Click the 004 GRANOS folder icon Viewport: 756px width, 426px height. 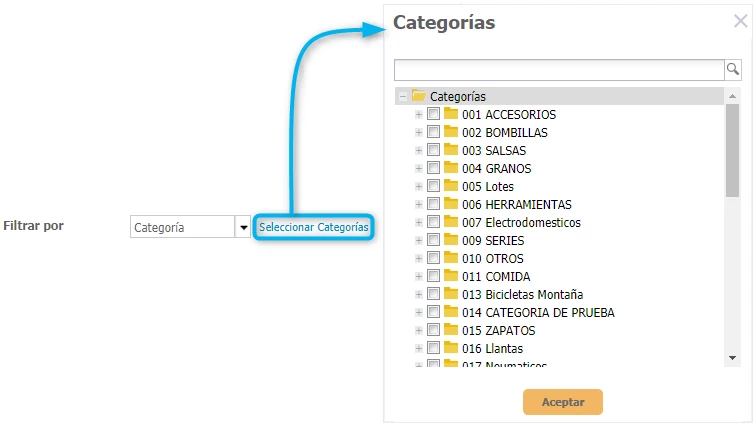point(451,169)
